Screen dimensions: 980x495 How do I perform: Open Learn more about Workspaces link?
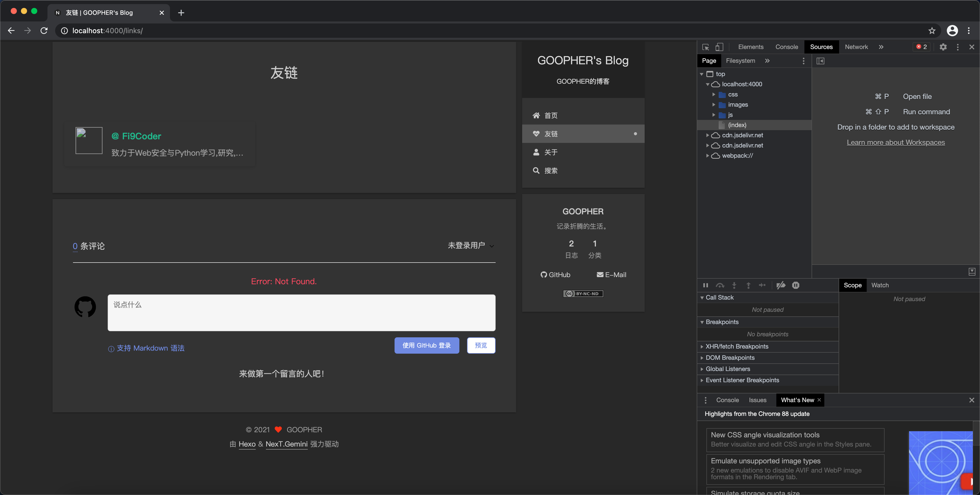(x=896, y=142)
